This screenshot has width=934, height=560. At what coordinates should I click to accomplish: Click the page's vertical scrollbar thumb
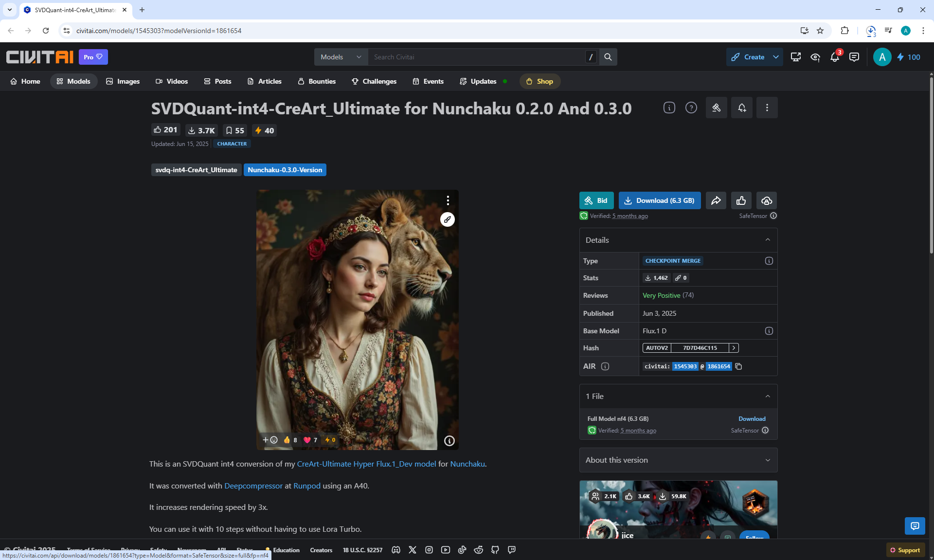(x=931, y=165)
